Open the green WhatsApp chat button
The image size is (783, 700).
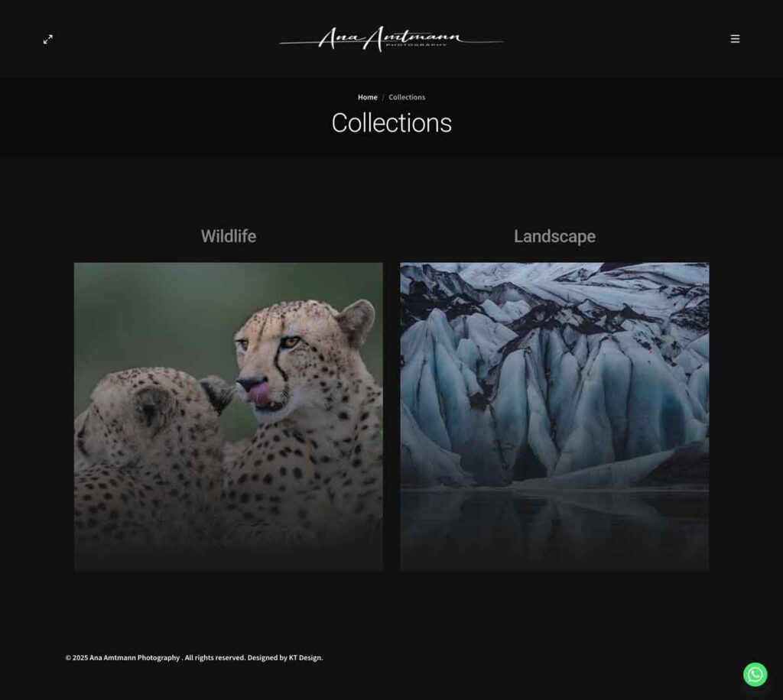(x=755, y=675)
